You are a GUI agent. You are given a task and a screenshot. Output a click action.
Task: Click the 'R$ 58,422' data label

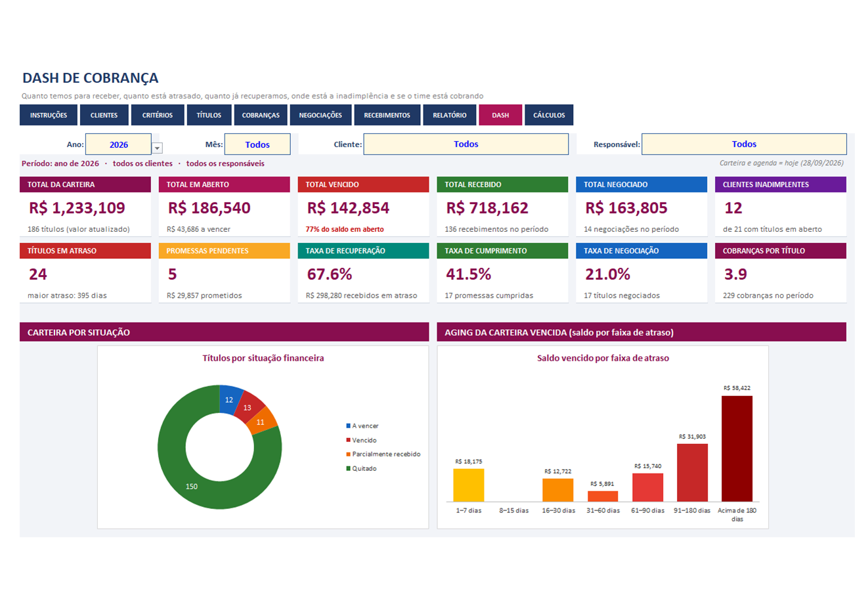[737, 388]
